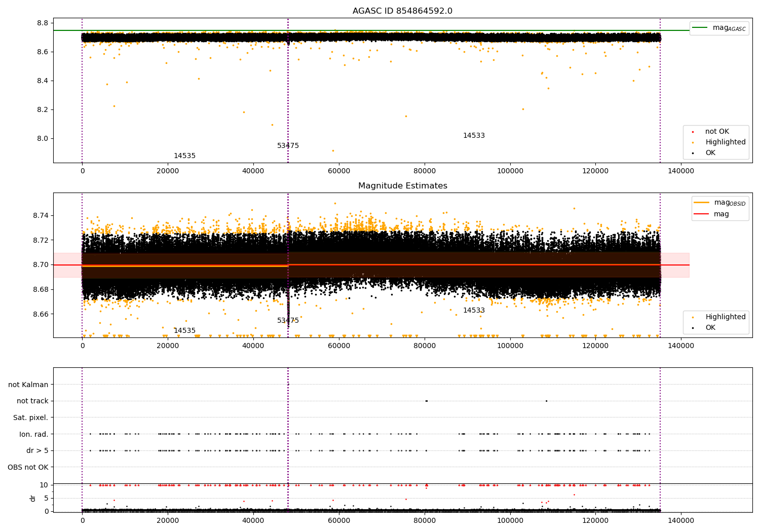The image size is (760, 532).
Task: Select 'not OK' legend label in top plot
Action: pyautogui.click(x=717, y=132)
